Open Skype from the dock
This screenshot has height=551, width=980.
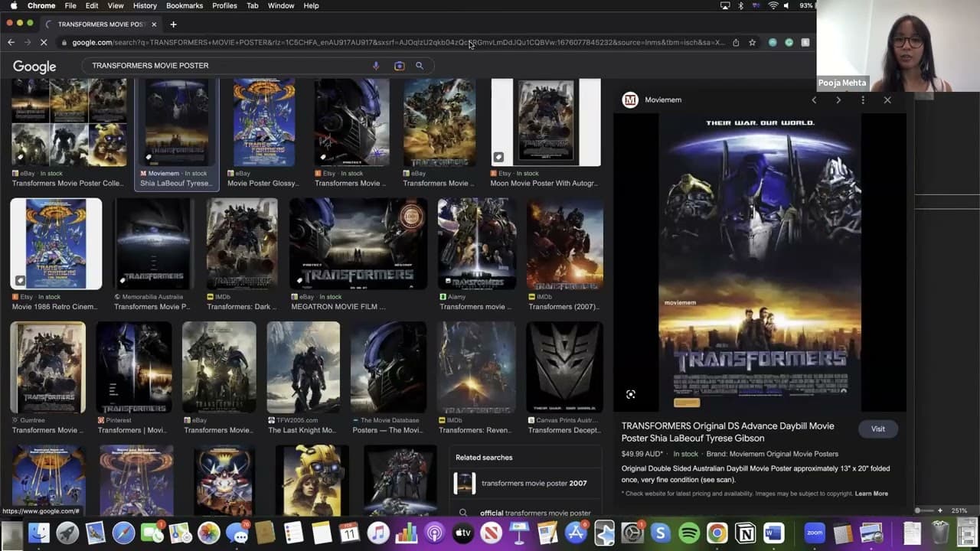click(x=661, y=533)
